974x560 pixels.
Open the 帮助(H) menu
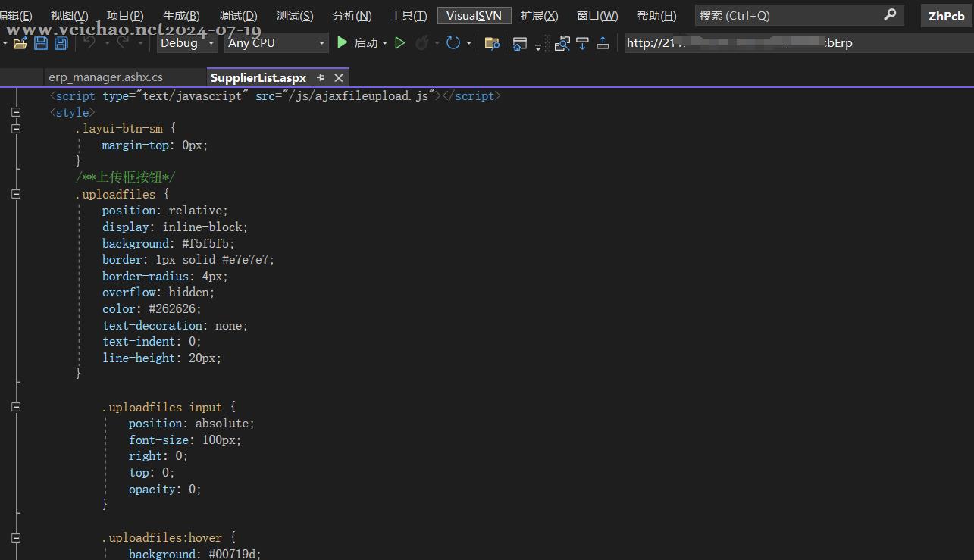click(656, 15)
